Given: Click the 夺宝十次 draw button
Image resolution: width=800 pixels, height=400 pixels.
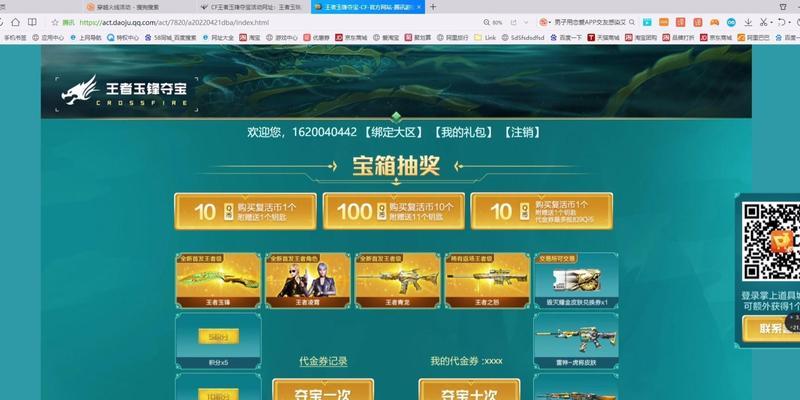Looking at the screenshot, I should click(469, 390).
